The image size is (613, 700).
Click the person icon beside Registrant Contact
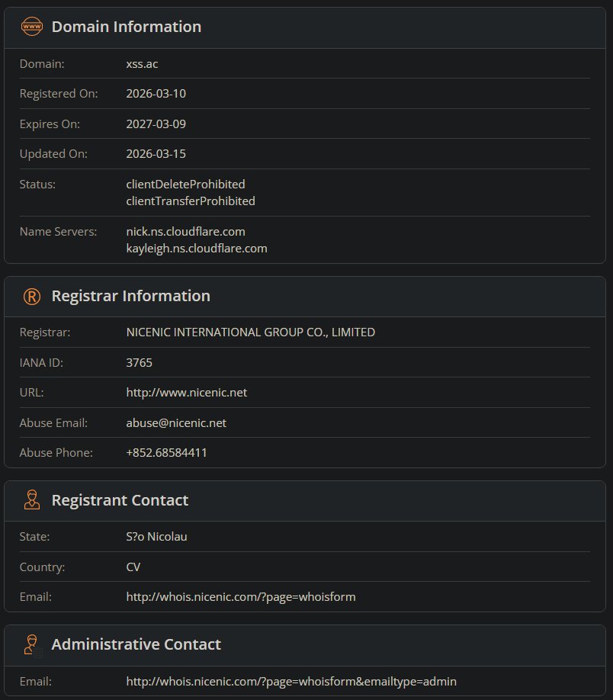coord(30,500)
